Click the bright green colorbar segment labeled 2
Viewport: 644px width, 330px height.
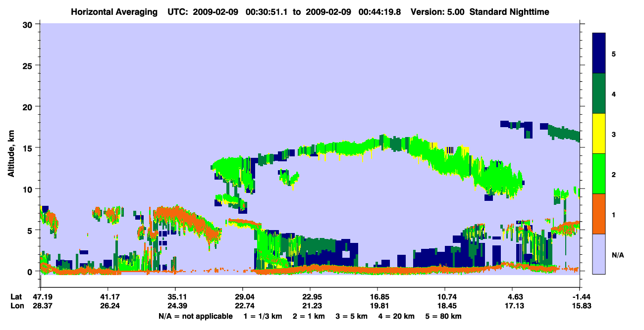click(x=599, y=174)
